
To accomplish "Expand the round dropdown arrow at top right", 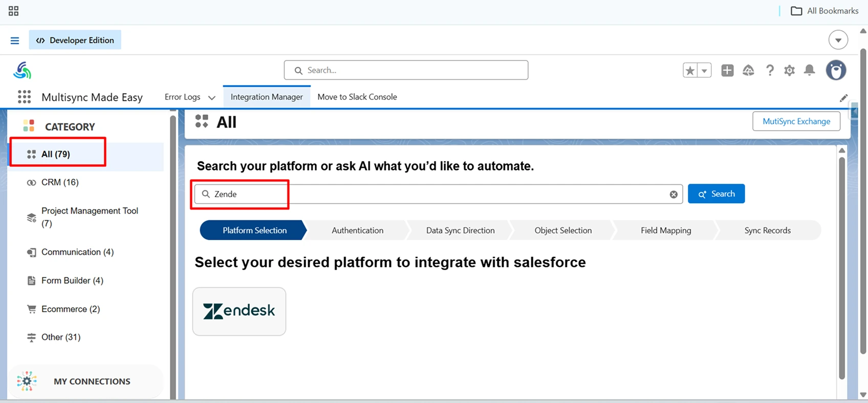I will pyautogui.click(x=838, y=40).
